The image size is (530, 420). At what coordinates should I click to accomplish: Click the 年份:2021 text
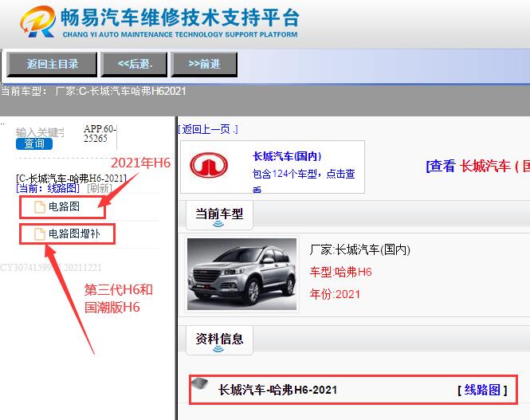tap(335, 294)
